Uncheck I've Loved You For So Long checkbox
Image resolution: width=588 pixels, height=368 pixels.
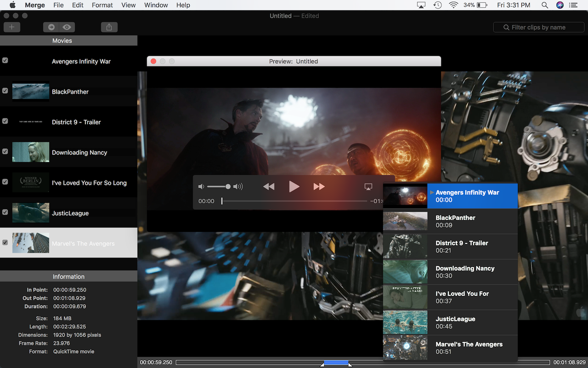[x=5, y=182]
